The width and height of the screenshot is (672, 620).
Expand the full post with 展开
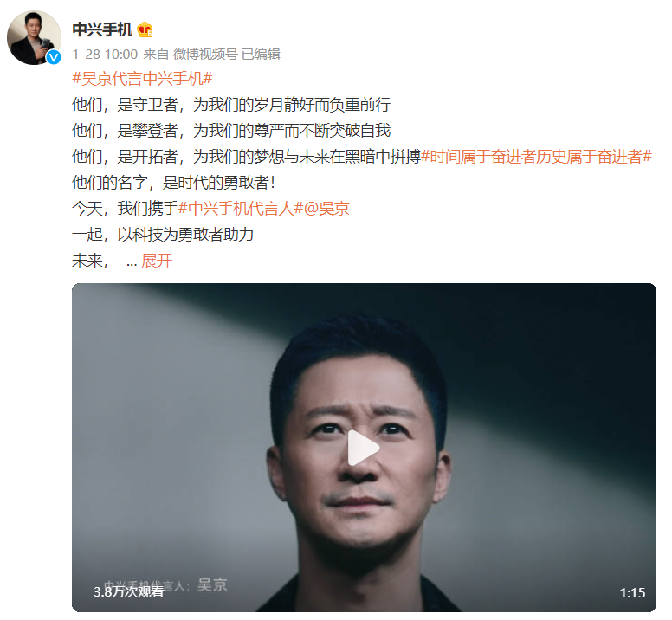(x=157, y=261)
